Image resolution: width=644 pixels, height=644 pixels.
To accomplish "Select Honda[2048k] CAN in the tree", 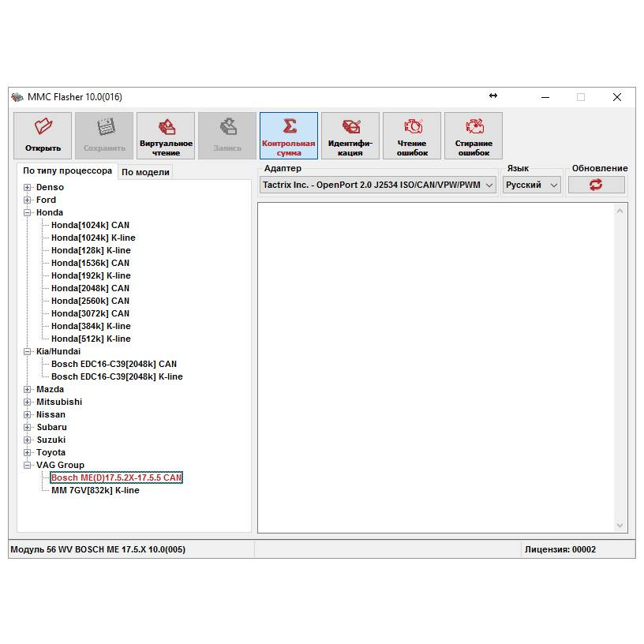I will coord(90,289).
